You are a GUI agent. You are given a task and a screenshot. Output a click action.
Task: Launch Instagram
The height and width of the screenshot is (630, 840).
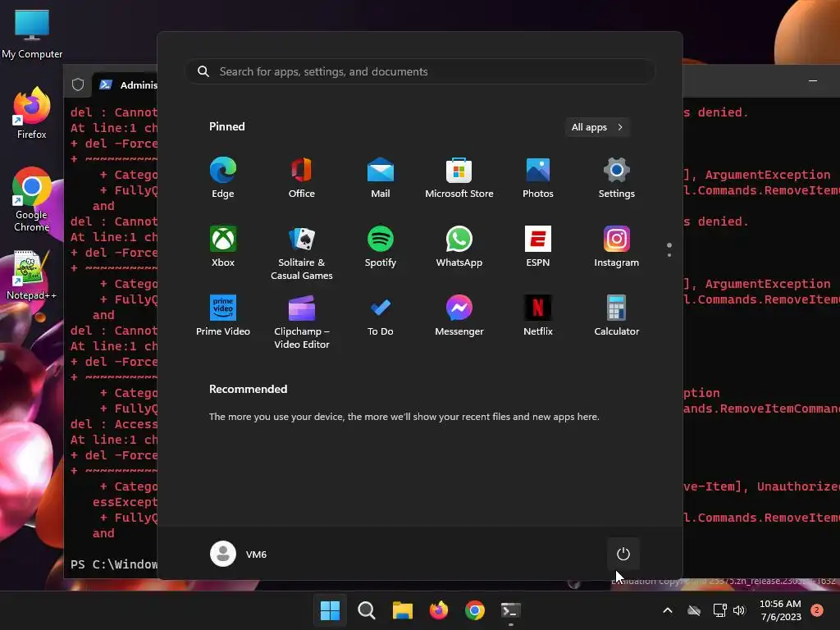617,247
